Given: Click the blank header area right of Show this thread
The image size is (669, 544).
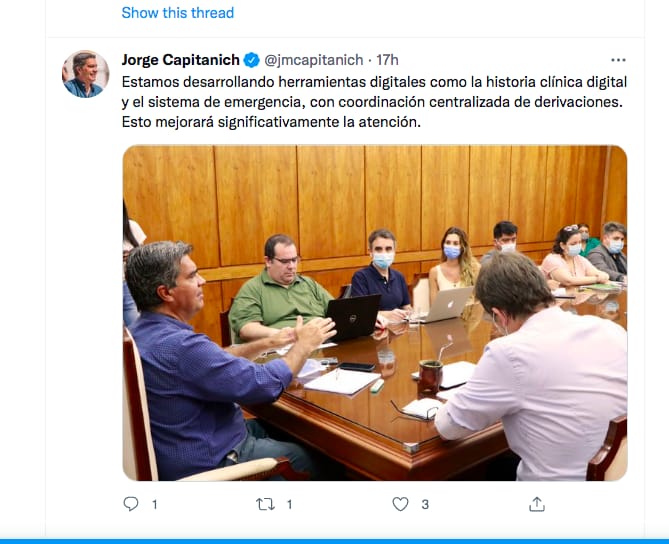Looking at the screenshot, I should pyautogui.click(x=439, y=13).
